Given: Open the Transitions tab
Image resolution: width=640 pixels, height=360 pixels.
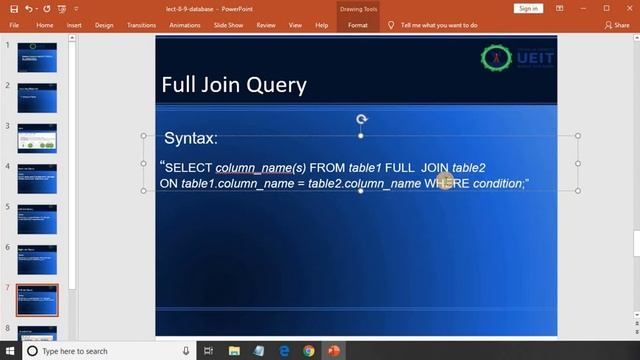Looking at the screenshot, I should point(141,25).
